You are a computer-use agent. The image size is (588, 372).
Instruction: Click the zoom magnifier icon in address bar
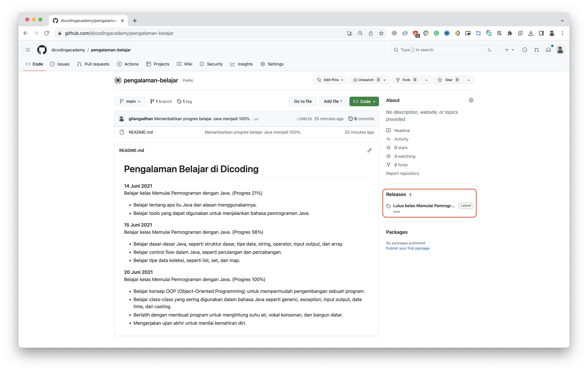pos(360,33)
